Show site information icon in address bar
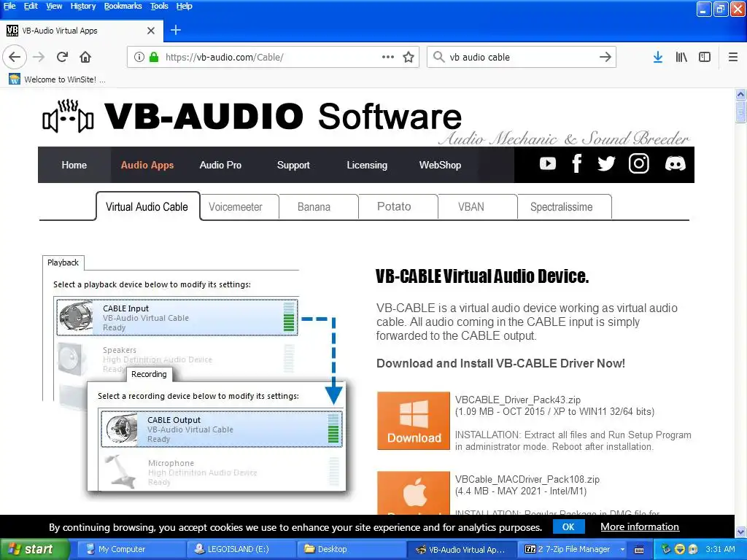This screenshot has width=747, height=560. click(139, 57)
